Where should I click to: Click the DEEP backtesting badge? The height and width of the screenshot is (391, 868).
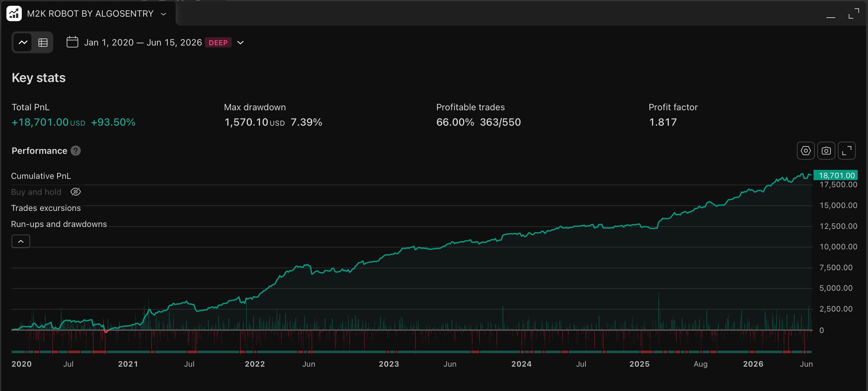[x=218, y=42]
